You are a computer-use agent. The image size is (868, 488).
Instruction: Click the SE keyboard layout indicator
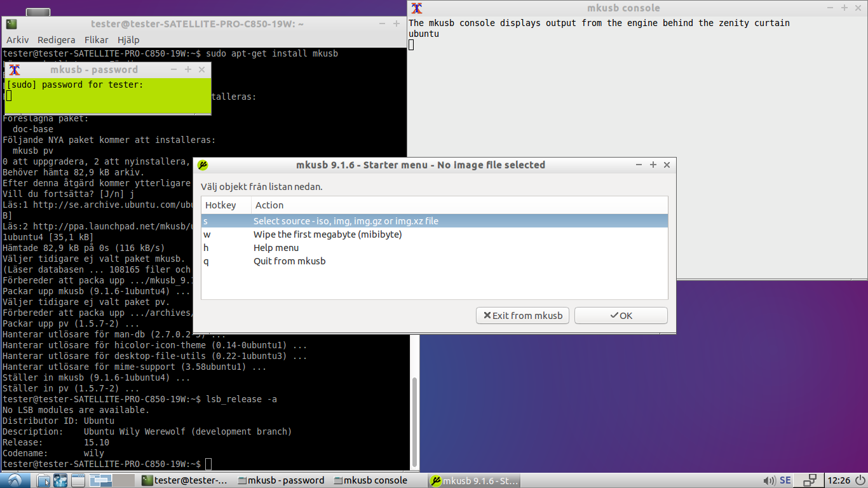(785, 480)
